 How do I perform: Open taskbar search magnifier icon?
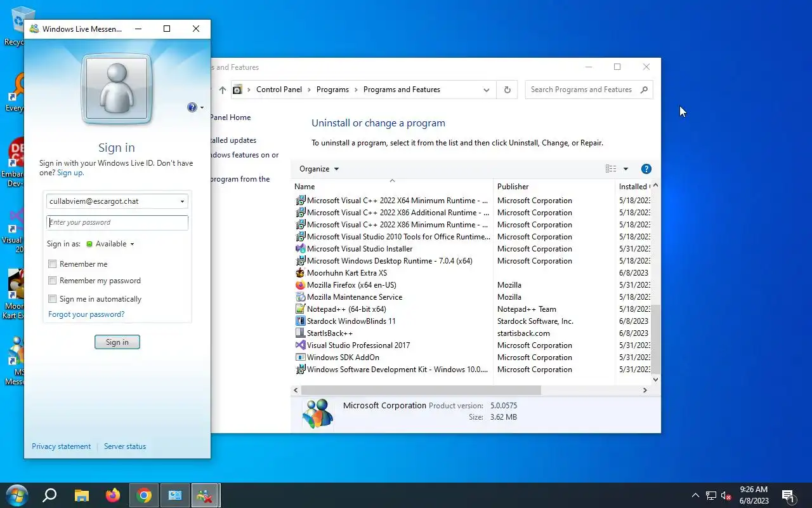pyautogui.click(x=49, y=495)
